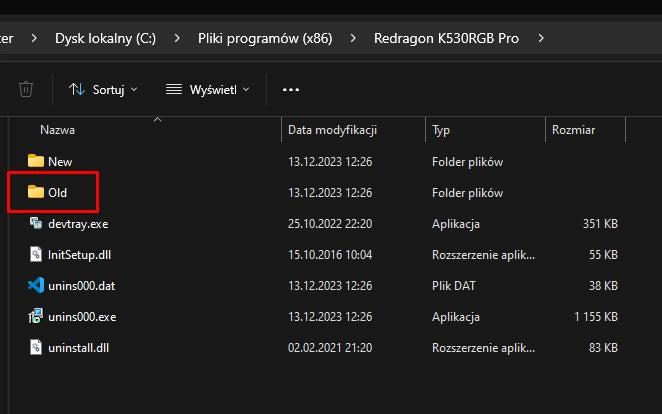Select unins000.exe file name
662x414 pixels.
[82, 317]
